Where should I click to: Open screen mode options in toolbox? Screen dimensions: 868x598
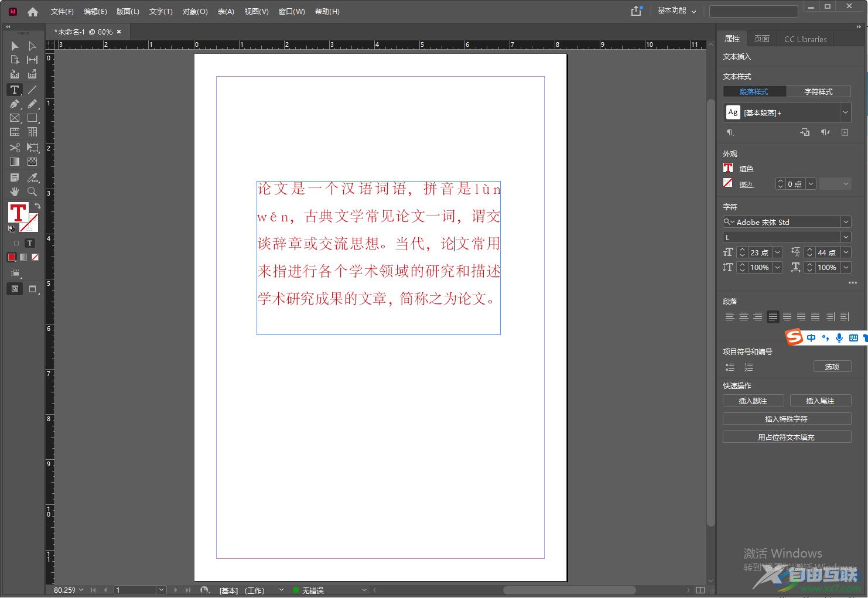click(x=33, y=289)
